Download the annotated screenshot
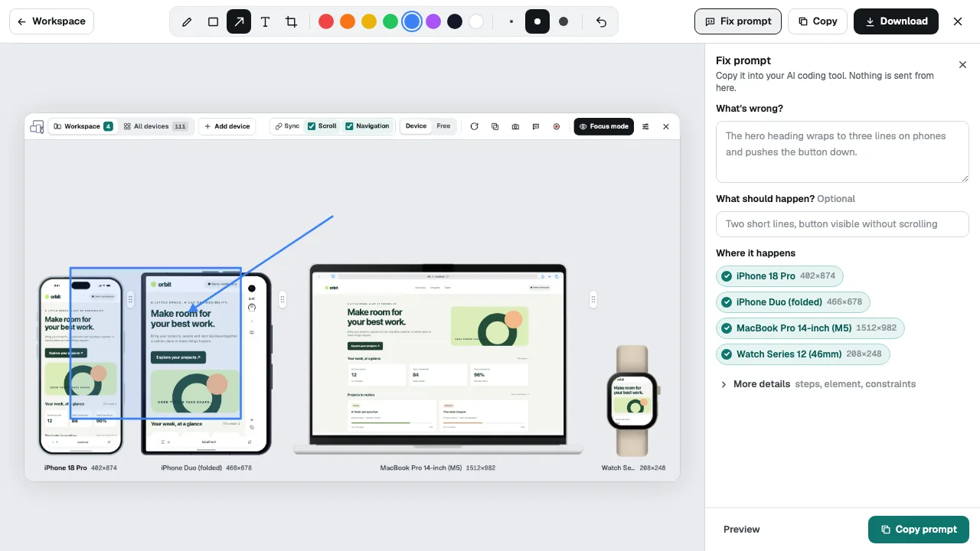 click(896, 21)
